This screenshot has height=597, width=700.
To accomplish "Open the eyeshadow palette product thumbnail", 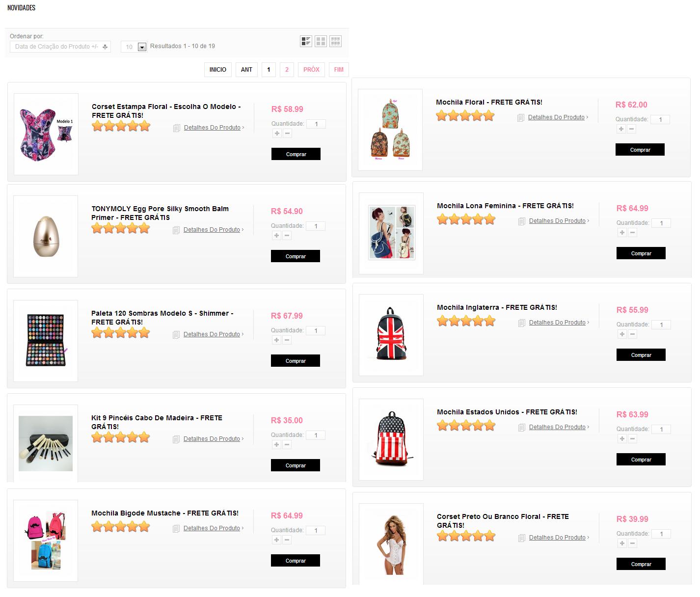I will [x=46, y=341].
